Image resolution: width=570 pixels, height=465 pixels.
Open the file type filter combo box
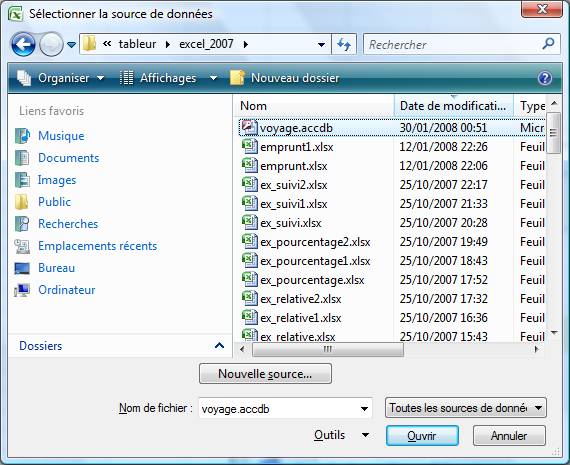pyautogui.click(x=465, y=408)
